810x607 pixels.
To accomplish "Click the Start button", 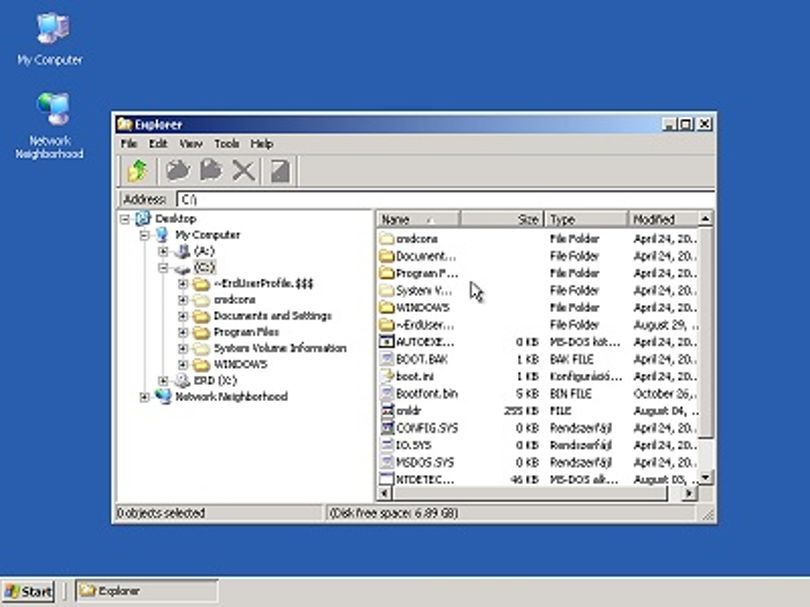I will (x=29, y=591).
